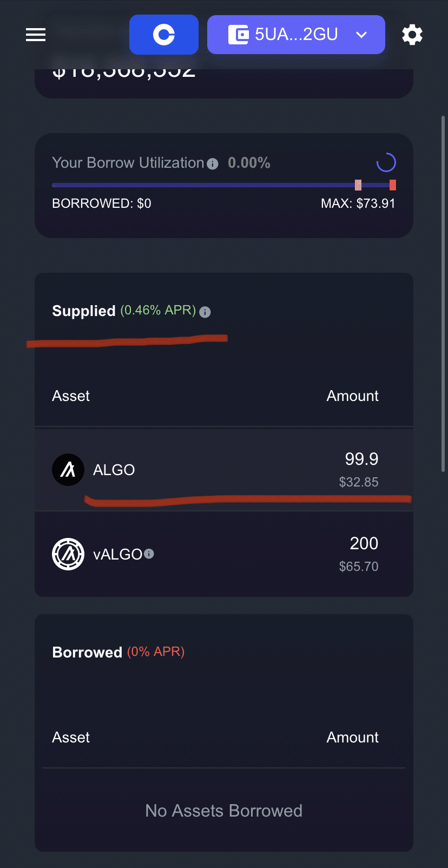Screen dimensions: 448x868
Task: Click the page vertical scrollbar
Action: pos(443,293)
